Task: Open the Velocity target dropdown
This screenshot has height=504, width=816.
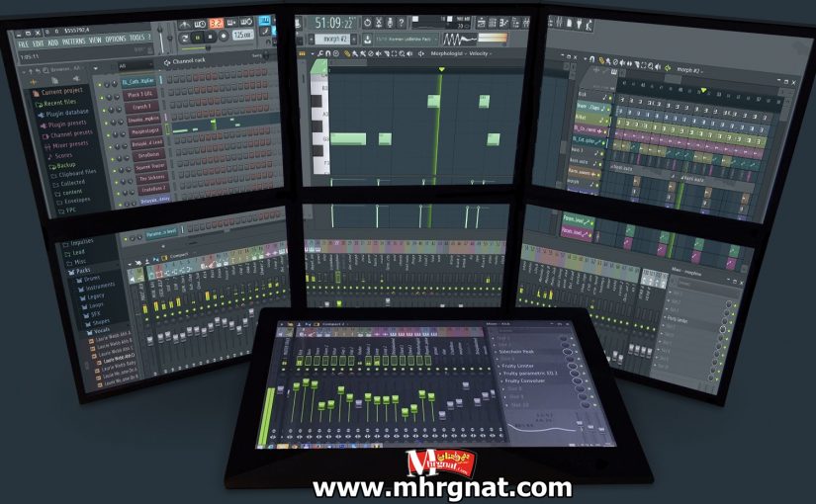Action: coord(481,53)
